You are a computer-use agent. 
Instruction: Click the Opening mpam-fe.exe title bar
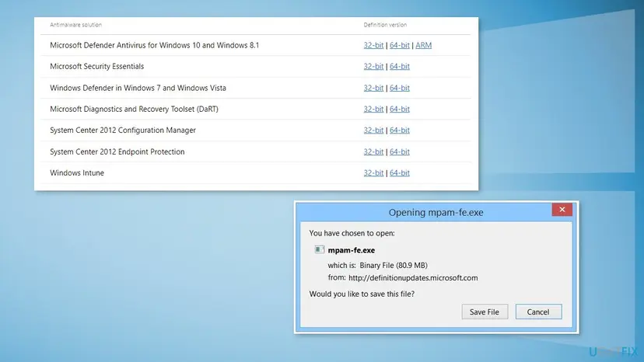click(x=436, y=212)
